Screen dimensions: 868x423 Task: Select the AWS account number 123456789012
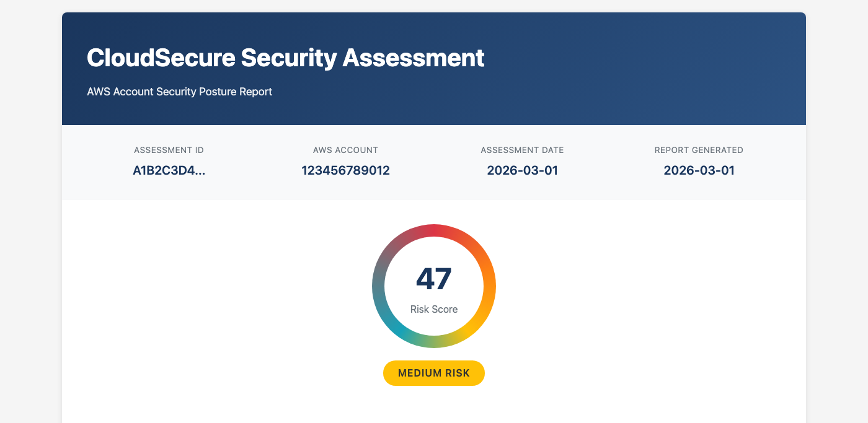click(x=345, y=170)
